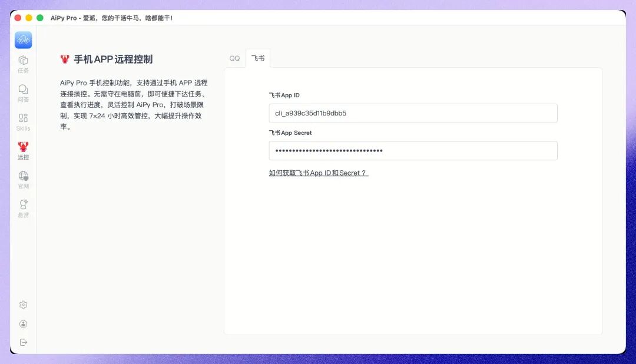Close the AiPy Pro window
This screenshot has width=636, height=364.
18,18
